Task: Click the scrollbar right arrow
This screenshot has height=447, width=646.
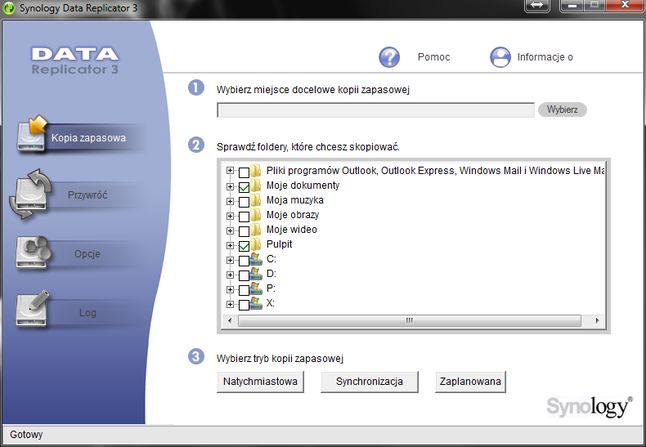Action: (x=597, y=321)
